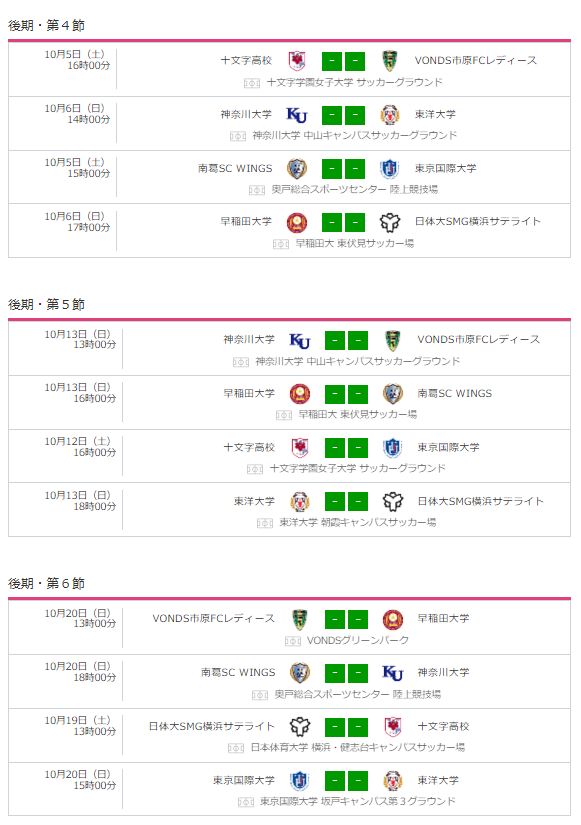Click stadium icon beside VONDSグリーンパーク
581x825 pixels.
(x=293, y=641)
